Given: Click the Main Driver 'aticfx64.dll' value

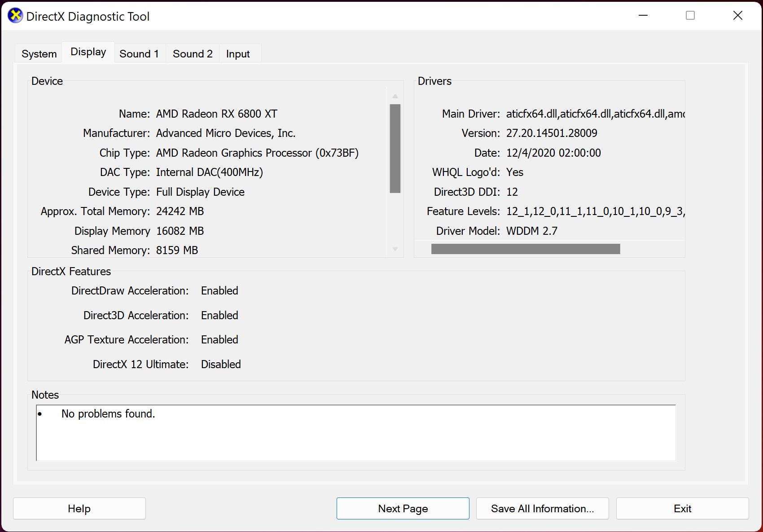Looking at the screenshot, I should [x=595, y=114].
